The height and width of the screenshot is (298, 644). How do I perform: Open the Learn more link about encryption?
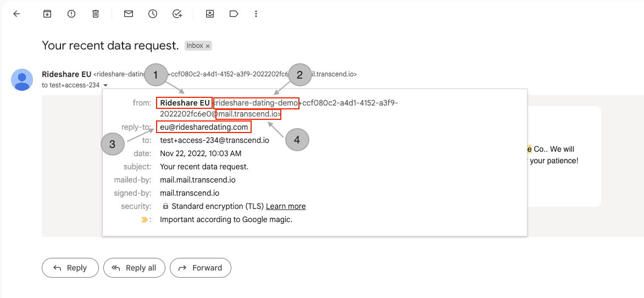point(286,206)
